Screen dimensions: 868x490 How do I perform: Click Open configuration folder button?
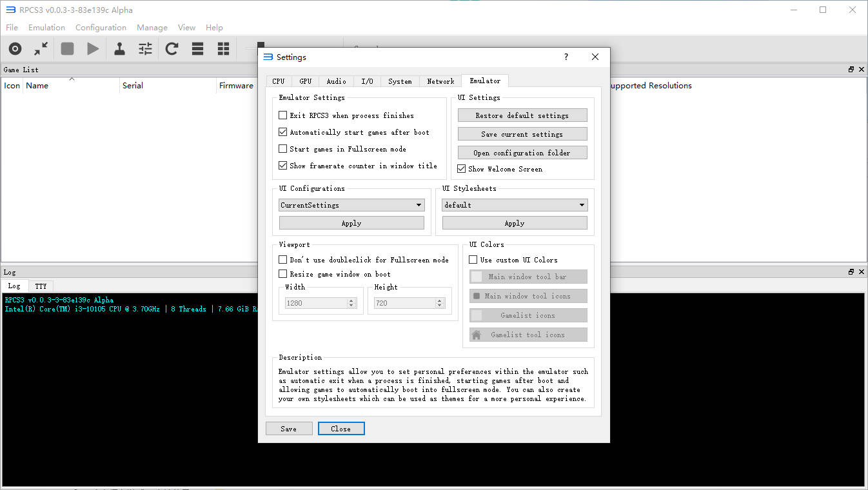coord(522,153)
